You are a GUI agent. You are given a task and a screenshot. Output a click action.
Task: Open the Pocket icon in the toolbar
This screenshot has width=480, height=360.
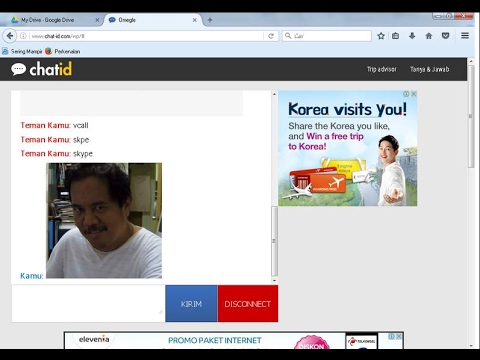[x=445, y=36]
